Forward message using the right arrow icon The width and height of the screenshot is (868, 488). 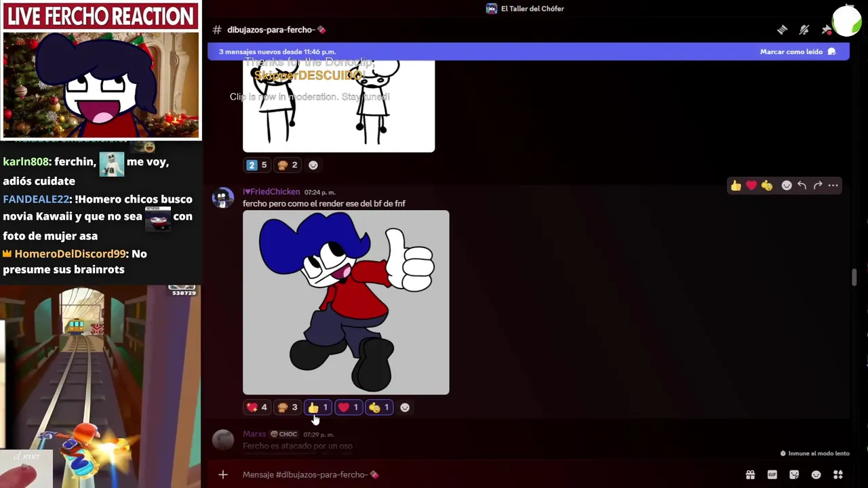(x=818, y=186)
